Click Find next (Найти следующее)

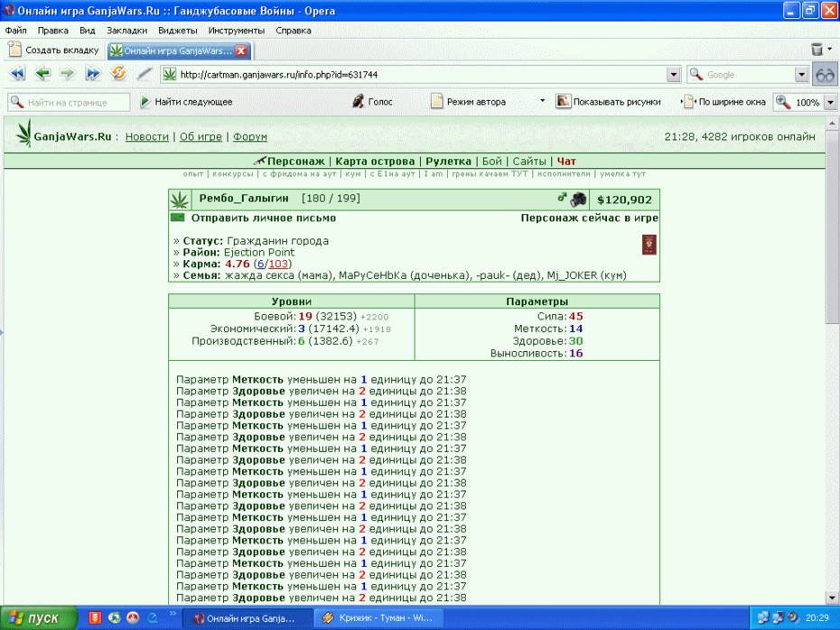tap(186, 102)
